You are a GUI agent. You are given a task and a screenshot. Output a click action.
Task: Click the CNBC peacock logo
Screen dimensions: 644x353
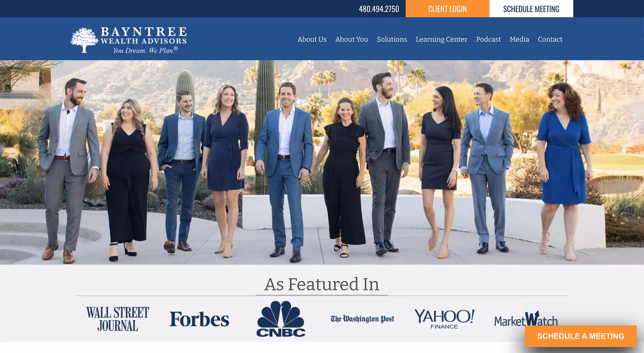(281, 319)
